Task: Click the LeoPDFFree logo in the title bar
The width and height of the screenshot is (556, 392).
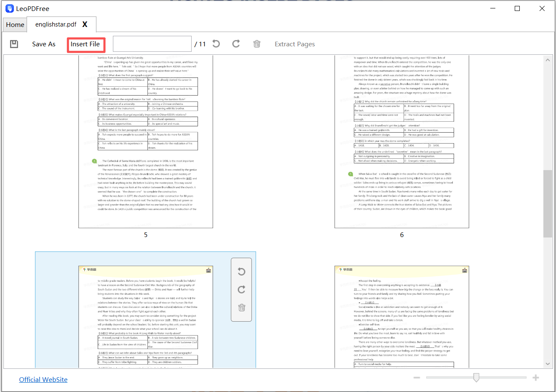Action: point(9,8)
